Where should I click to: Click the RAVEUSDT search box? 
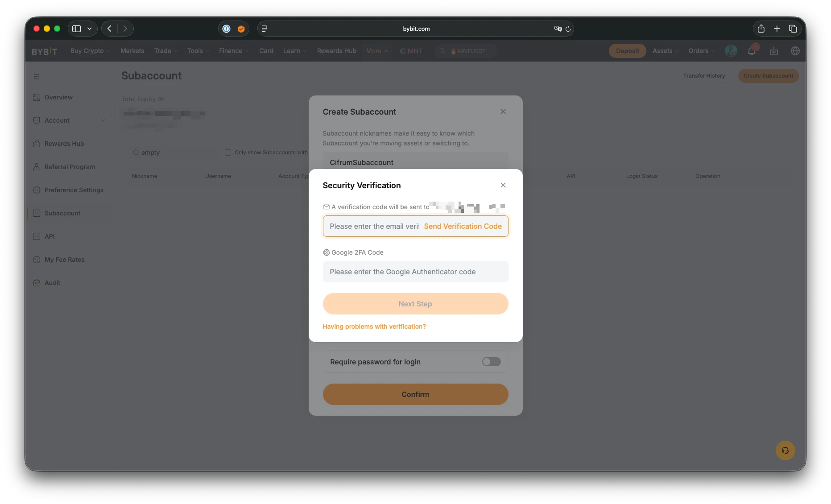466,51
